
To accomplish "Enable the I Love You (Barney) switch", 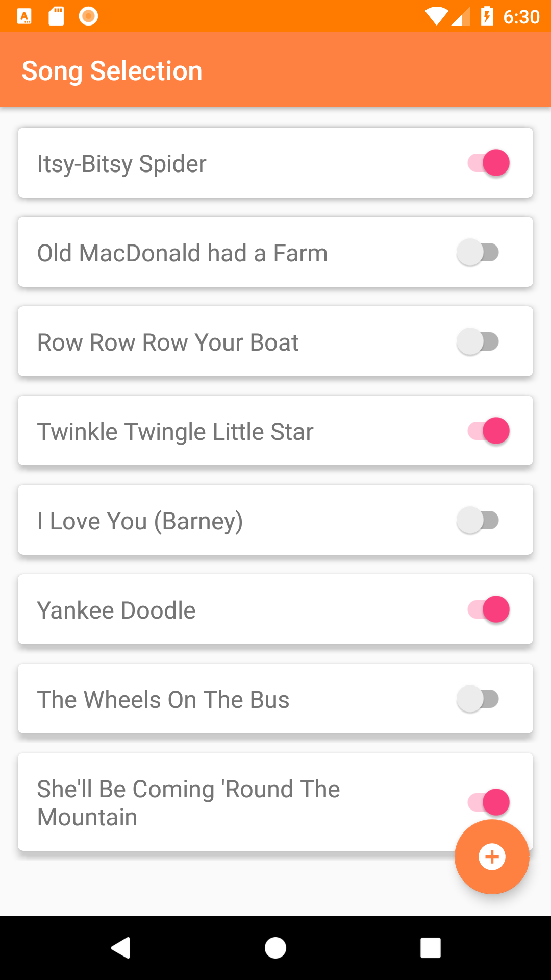I will click(x=478, y=520).
